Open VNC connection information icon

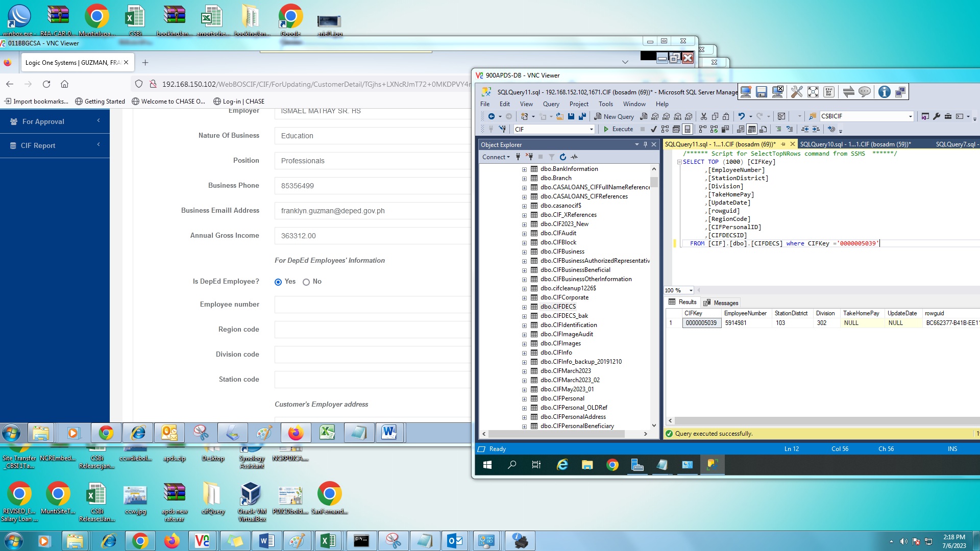(884, 92)
